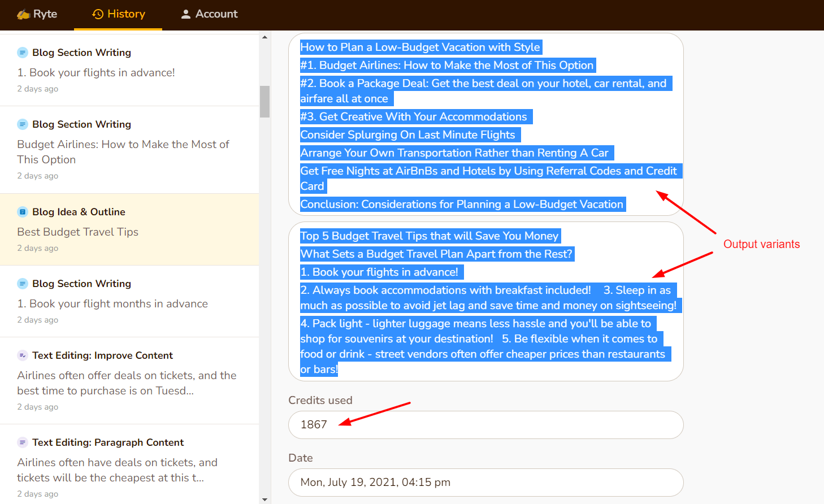Click the first output variant box
This screenshot has width=824, height=504.
click(485, 124)
